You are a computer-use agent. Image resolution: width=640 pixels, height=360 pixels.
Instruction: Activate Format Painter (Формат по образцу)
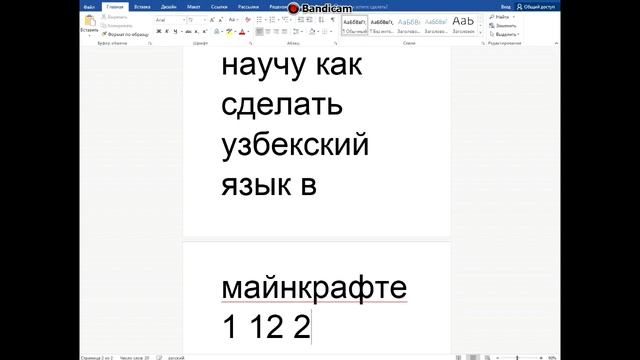[x=125, y=34]
